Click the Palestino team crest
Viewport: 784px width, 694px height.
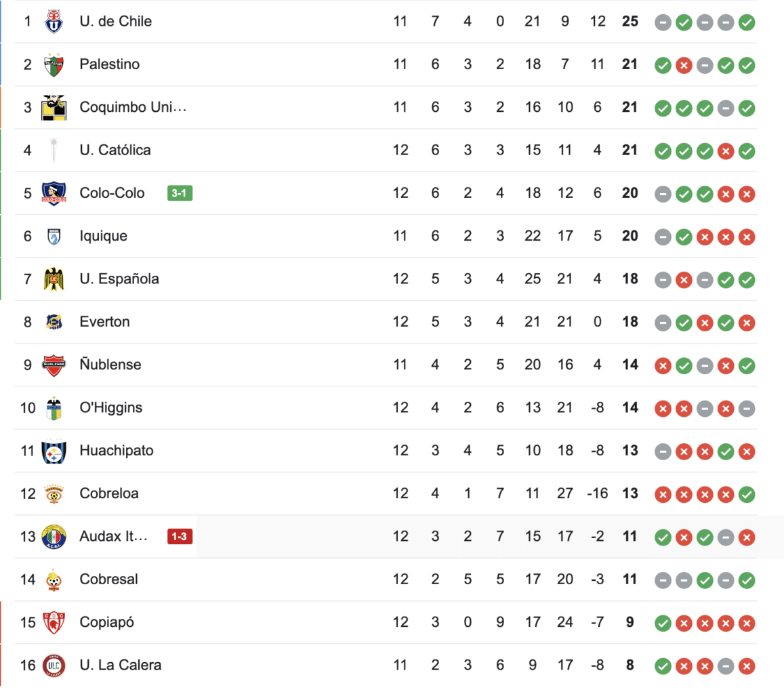point(54,65)
